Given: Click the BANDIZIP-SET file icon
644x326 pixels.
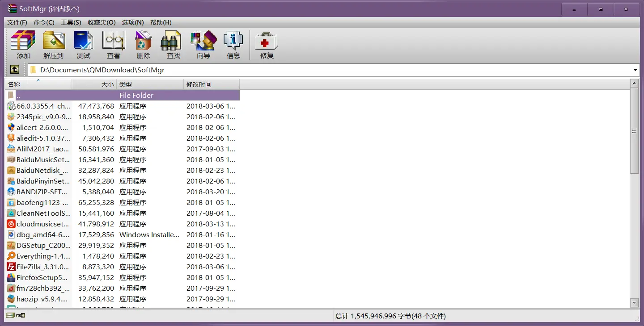Looking at the screenshot, I should (x=11, y=192).
